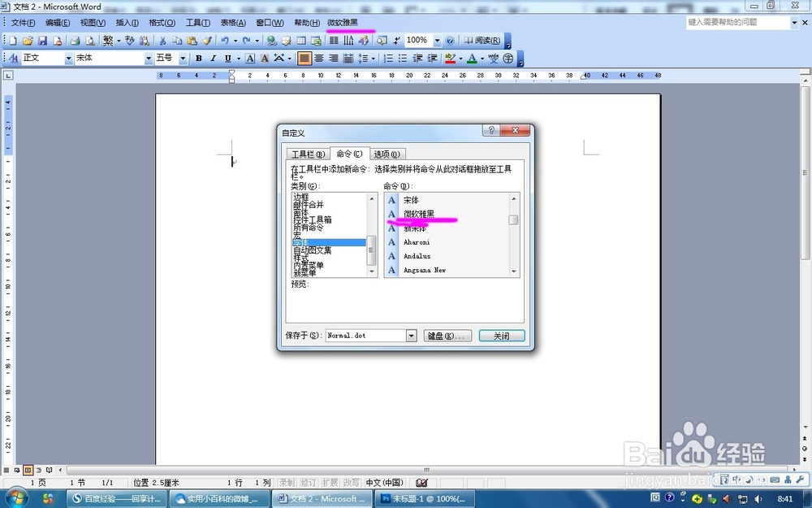Click the Columns icon

coord(334,41)
